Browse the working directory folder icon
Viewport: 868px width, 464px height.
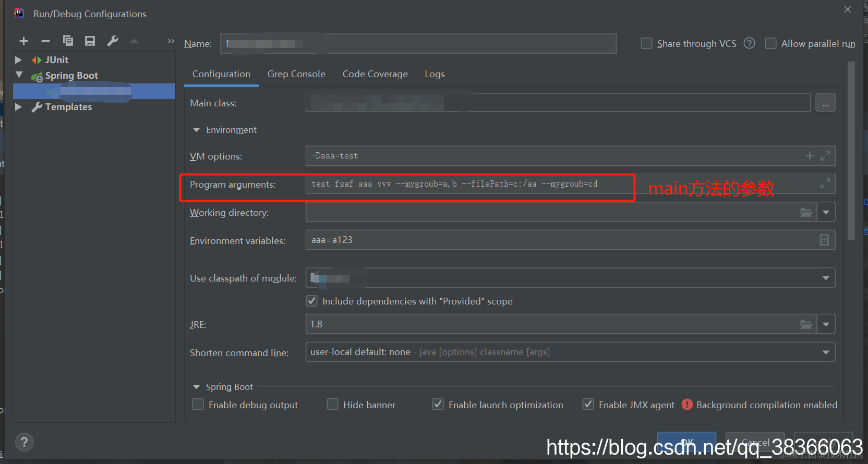click(x=806, y=212)
